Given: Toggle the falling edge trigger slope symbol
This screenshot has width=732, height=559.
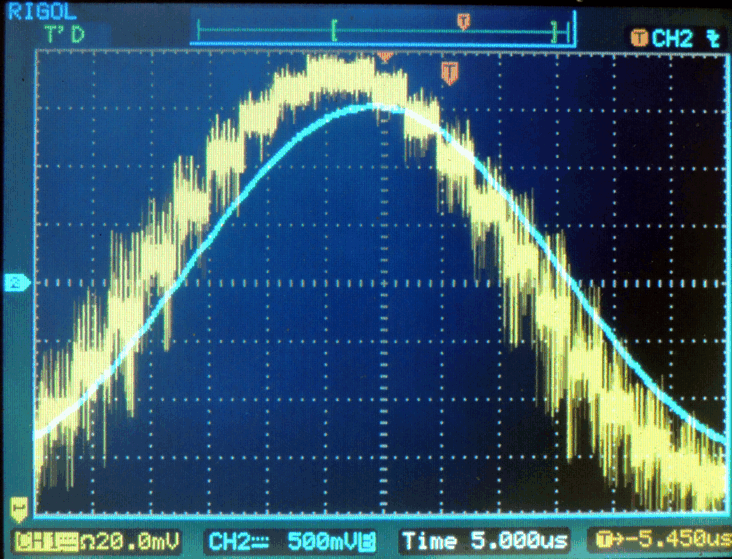Looking at the screenshot, I should [x=713, y=39].
